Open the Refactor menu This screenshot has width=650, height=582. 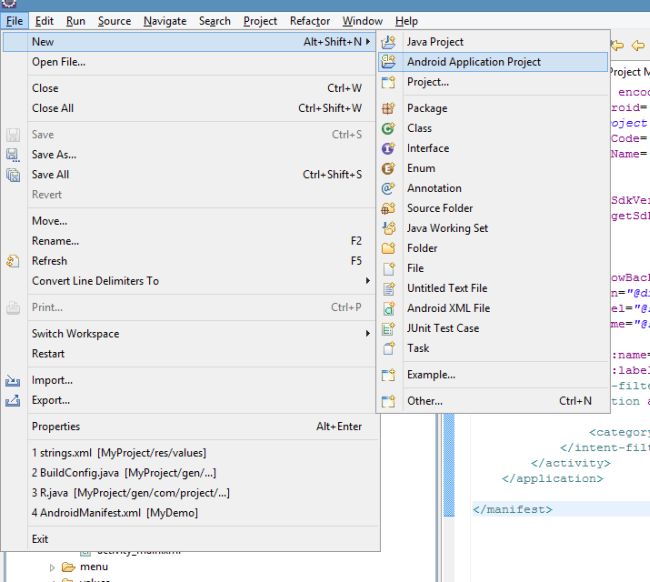(x=310, y=21)
